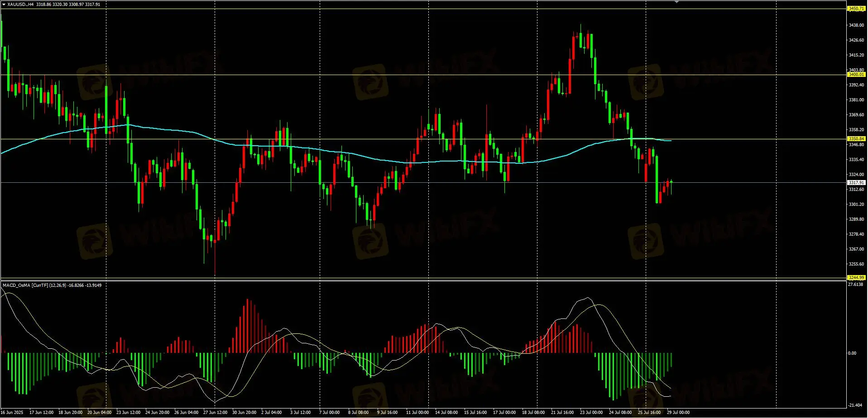
Task: Click the 26 Jun 04:00 time label
Action: 186,413
